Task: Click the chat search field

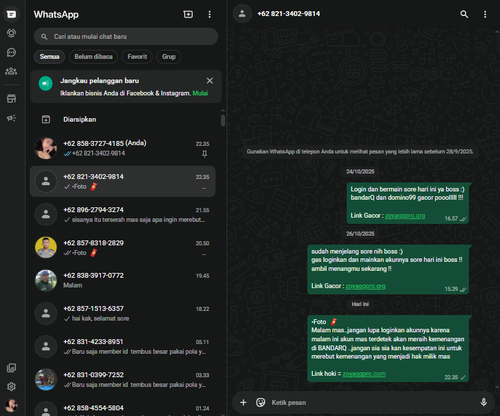Action: tap(126, 37)
